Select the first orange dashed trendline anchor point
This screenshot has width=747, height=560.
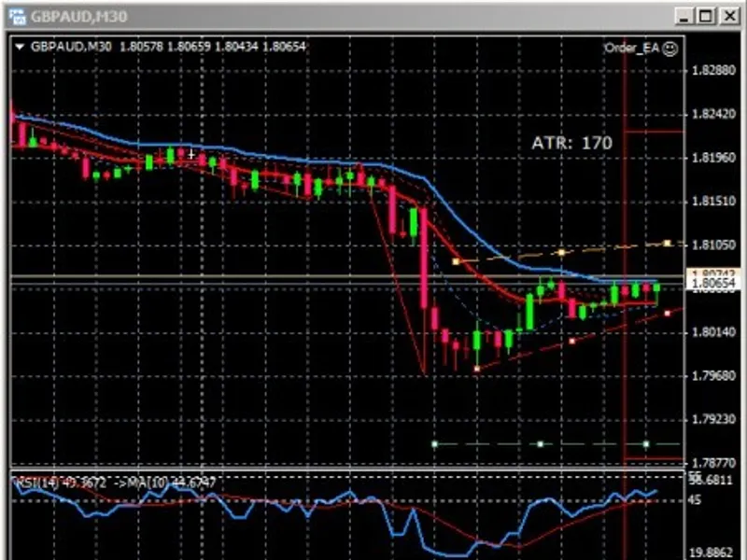(456, 261)
